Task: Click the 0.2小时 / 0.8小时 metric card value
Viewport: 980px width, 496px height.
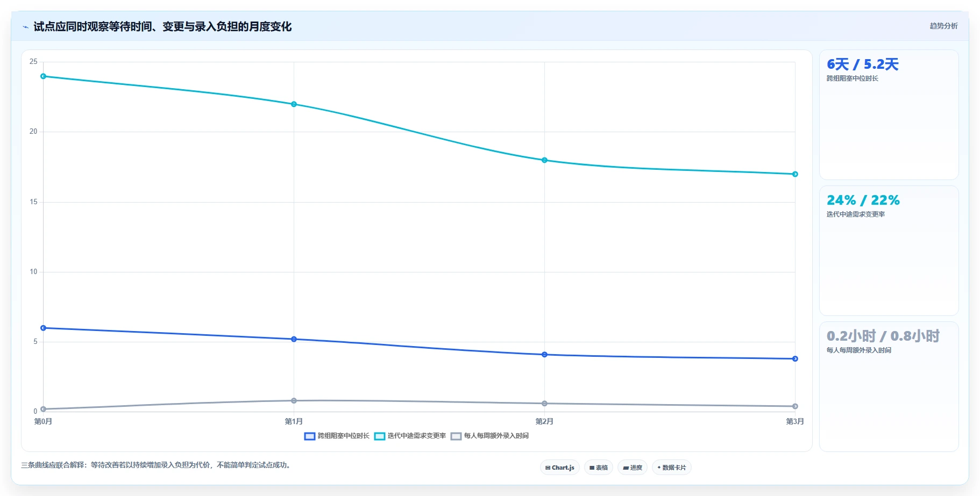Action: 883,336
